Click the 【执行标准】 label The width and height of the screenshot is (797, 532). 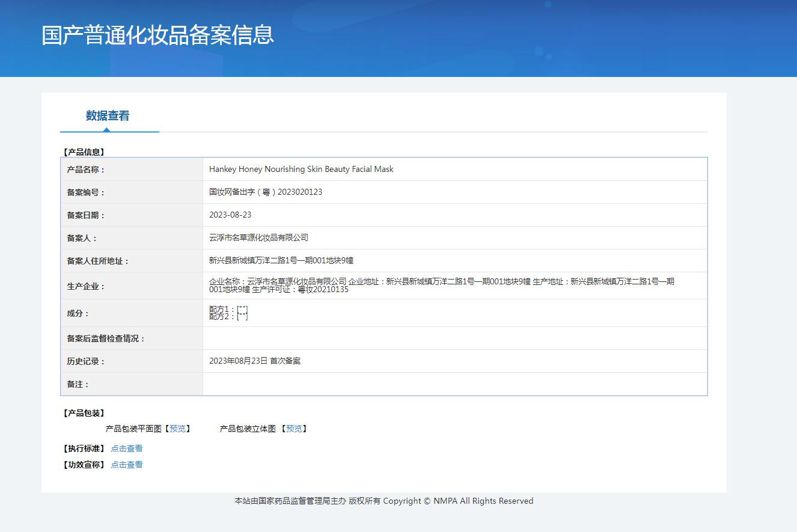tap(84, 448)
